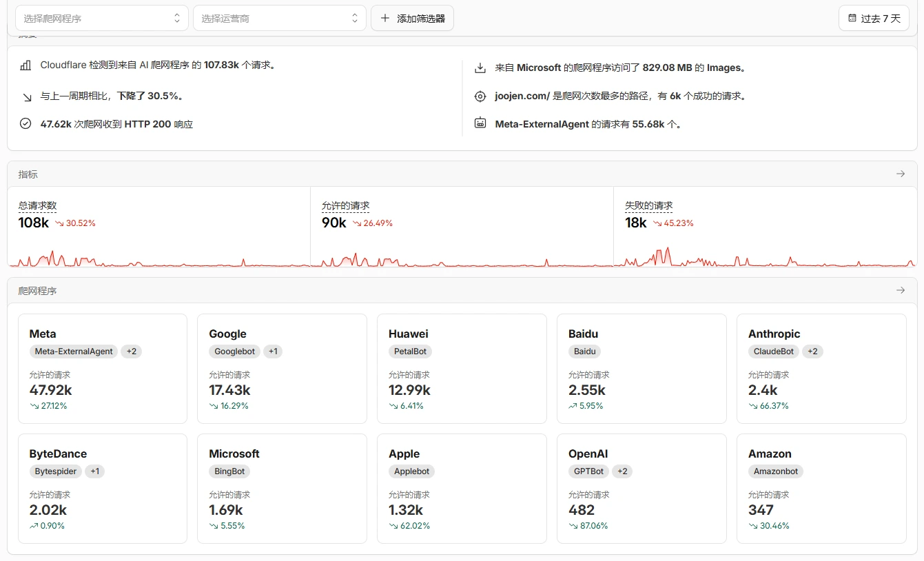Screen dimensions: 924x561
Task: Click the Googlebot tag
Action: 234,351
